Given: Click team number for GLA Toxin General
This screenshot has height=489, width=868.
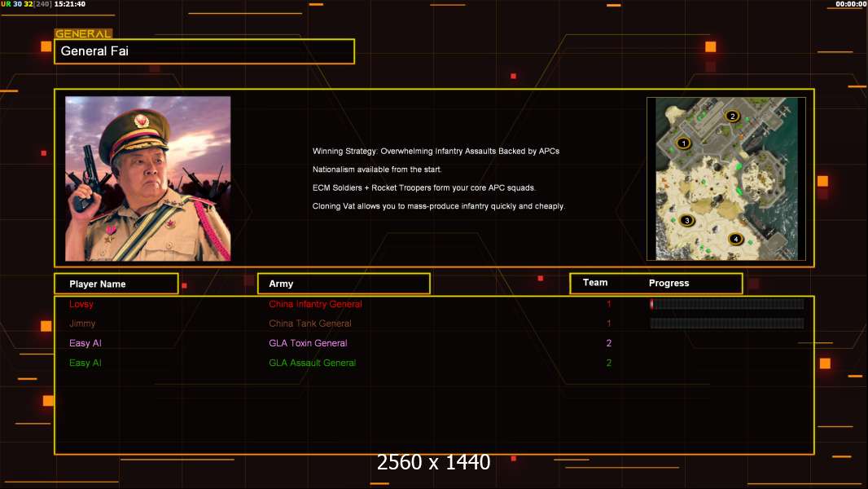Looking at the screenshot, I should click(x=609, y=343).
